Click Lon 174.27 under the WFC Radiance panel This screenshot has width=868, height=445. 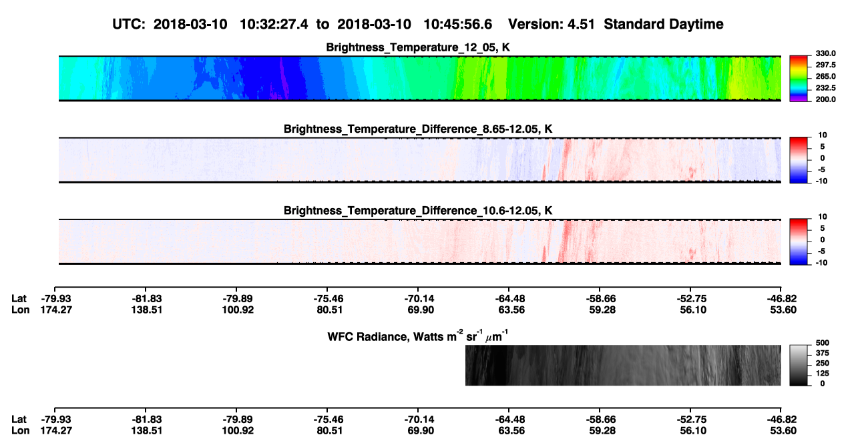click(x=55, y=430)
